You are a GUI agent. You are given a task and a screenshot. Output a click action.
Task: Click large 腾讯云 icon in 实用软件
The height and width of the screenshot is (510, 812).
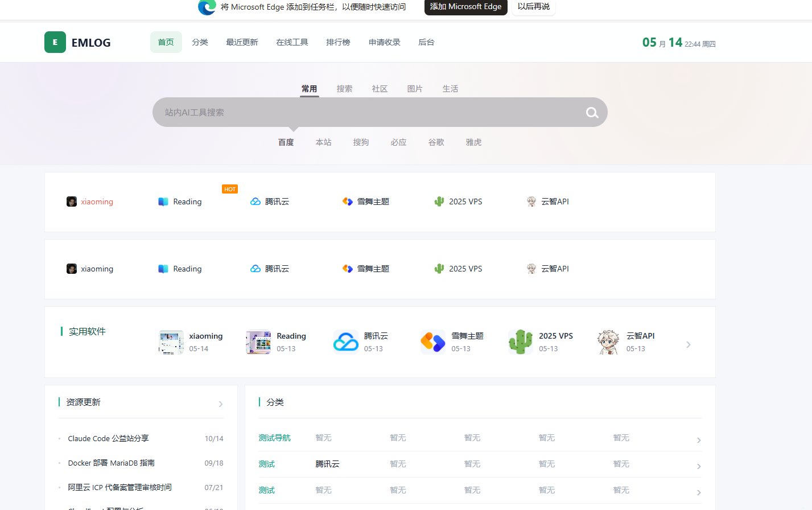point(346,342)
